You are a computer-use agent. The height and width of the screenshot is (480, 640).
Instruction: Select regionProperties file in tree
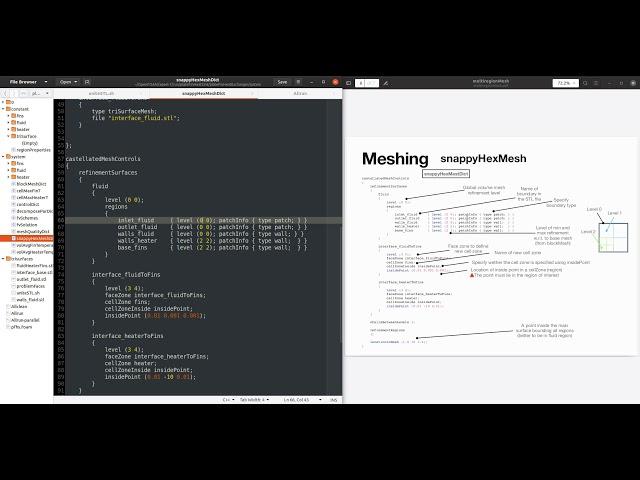(33, 150)
